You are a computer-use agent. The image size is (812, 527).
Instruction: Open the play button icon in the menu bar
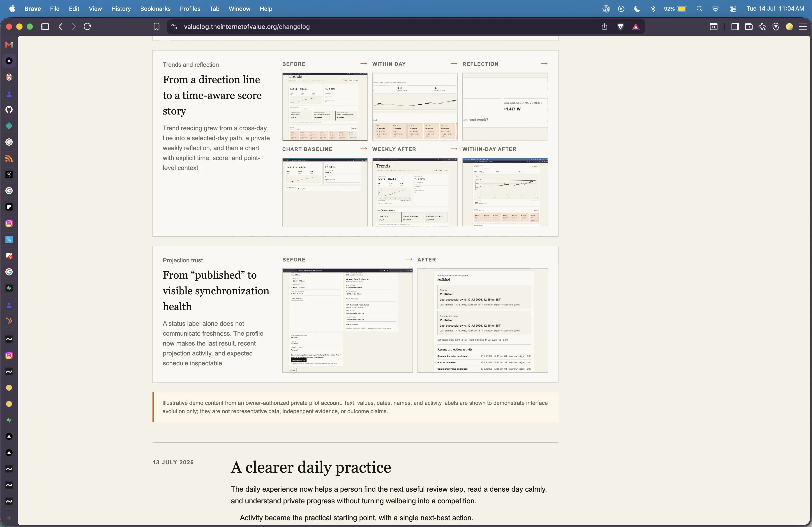[621, 9]
